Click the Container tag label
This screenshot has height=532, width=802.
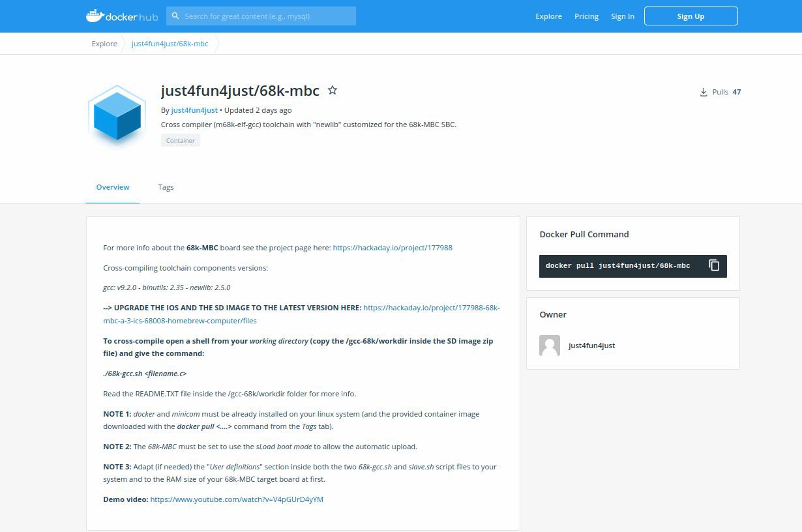click(181, 140)
